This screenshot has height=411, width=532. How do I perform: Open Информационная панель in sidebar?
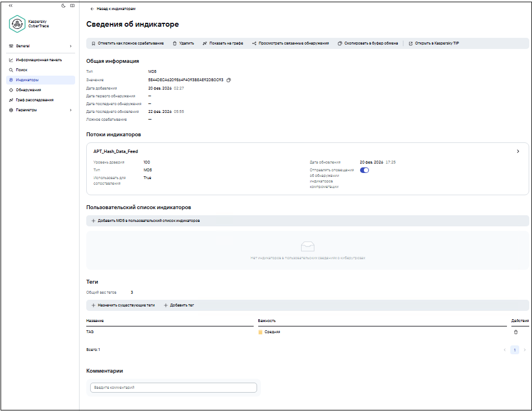[x=41, y=60]
